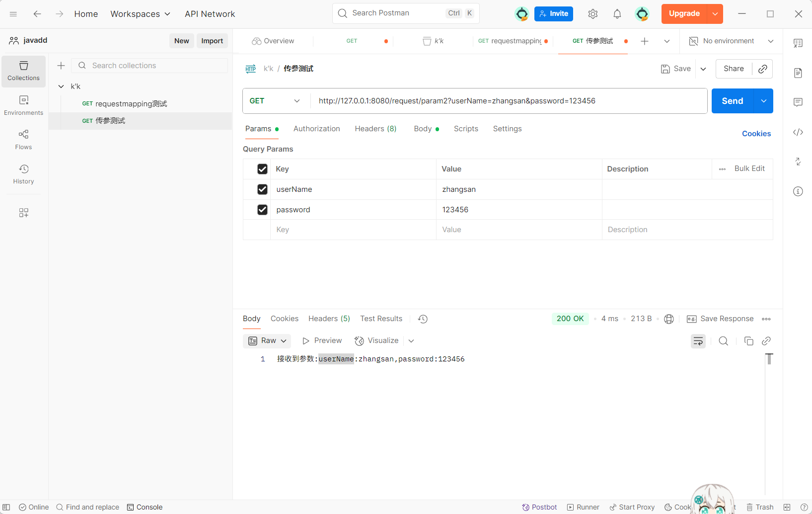Viewport: 812px width, 514px height.
Task: Open the response Cookies tab
Action: coord(285,319)
